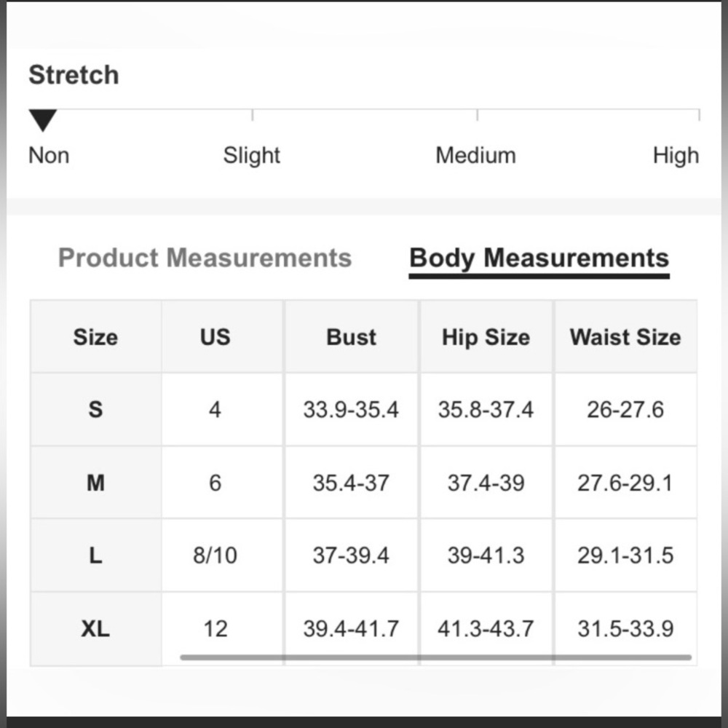Select the Body Measurements tab

click(539, 258)
